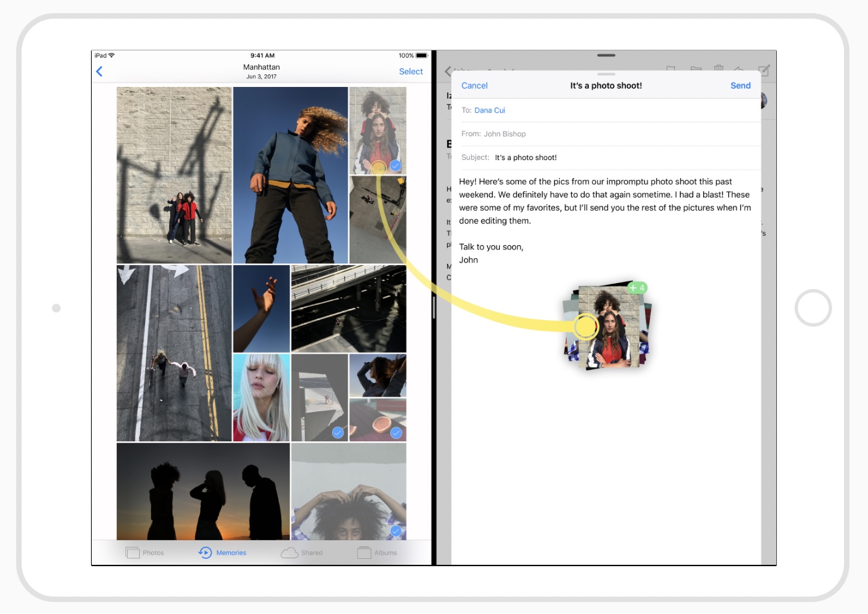Click the From: John Bishop field

[x=606, y=134]
